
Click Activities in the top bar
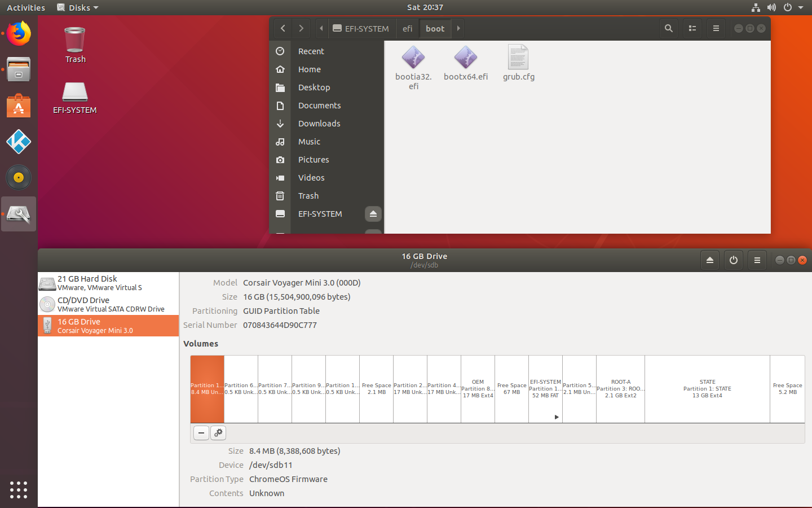(x=26, y=7)
